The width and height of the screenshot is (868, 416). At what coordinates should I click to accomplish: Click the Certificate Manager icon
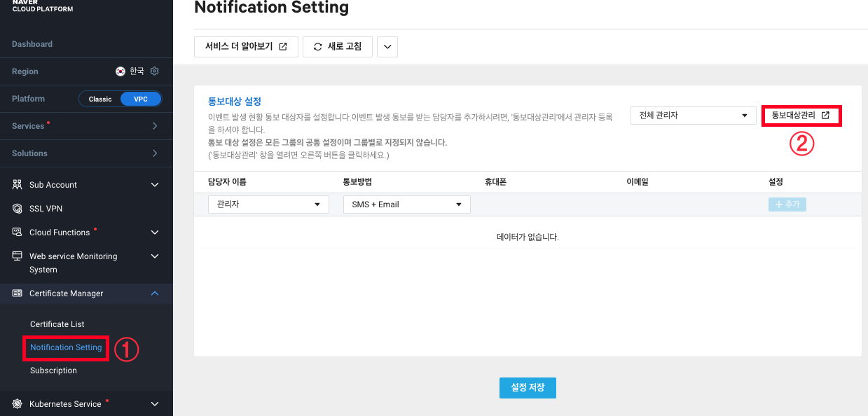[x=18, y=293]
